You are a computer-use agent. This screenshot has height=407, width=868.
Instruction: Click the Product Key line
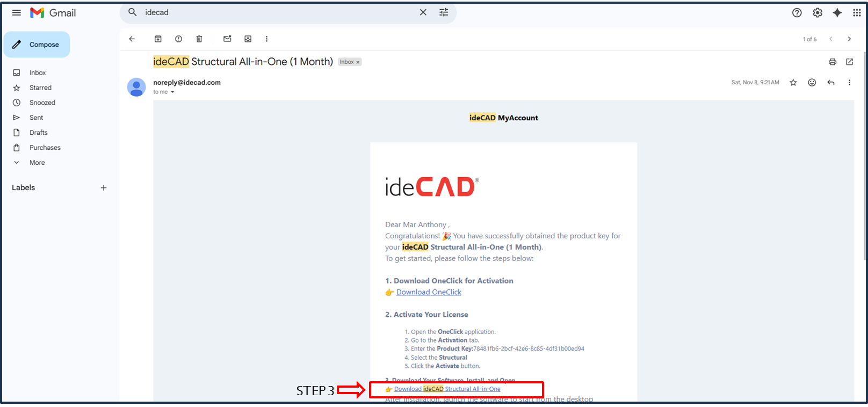[497, 349]
